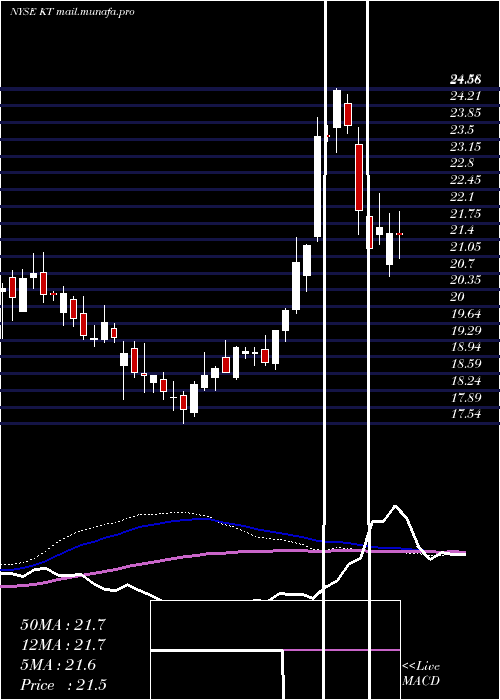Viewport: 500px width, 700px height.
Task: Select the 20.7 price level label
Action: point(462,263)
